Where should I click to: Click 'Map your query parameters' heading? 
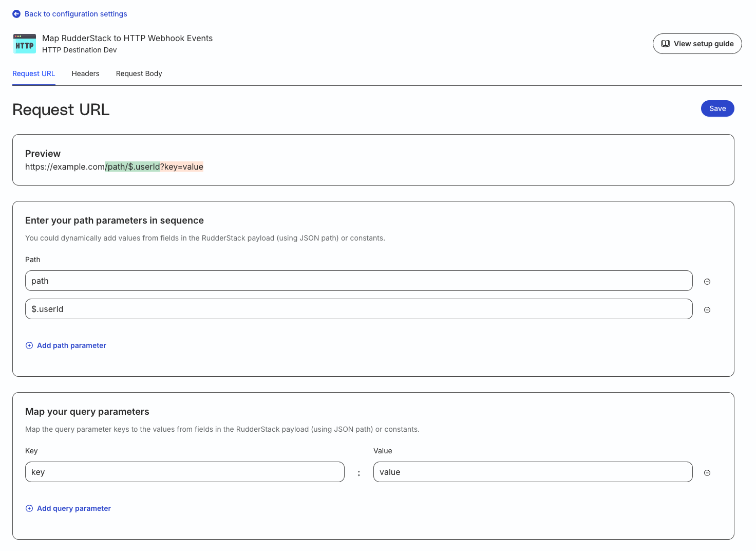(87, 412)
